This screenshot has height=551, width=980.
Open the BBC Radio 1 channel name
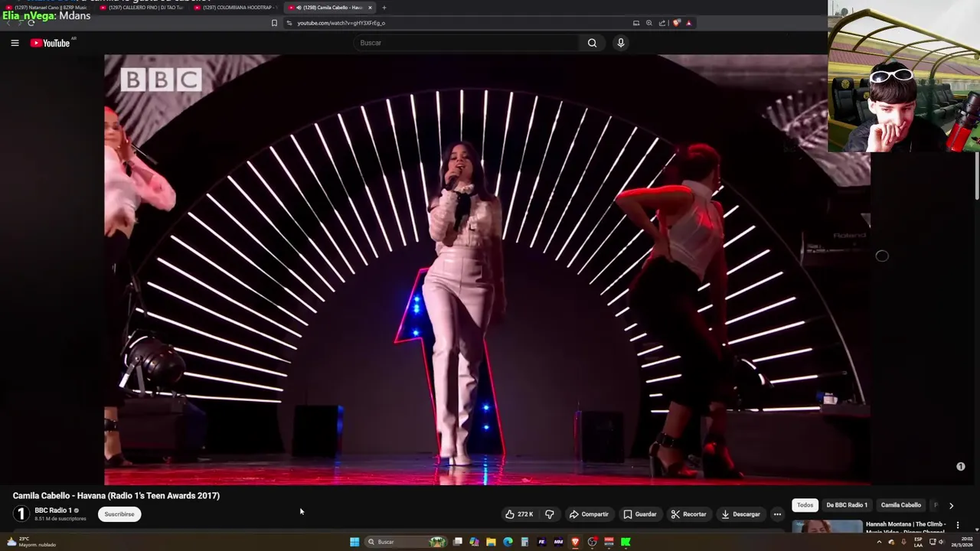(x=53, y=510)
